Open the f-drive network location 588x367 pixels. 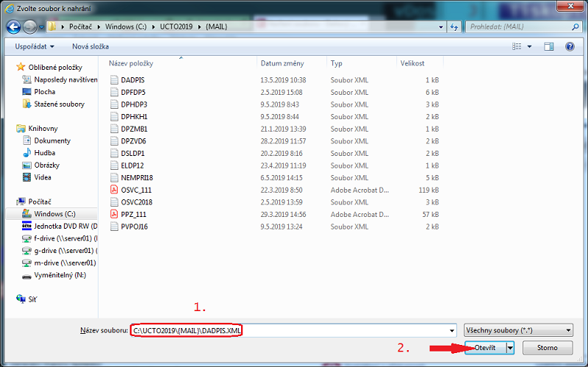65,238
